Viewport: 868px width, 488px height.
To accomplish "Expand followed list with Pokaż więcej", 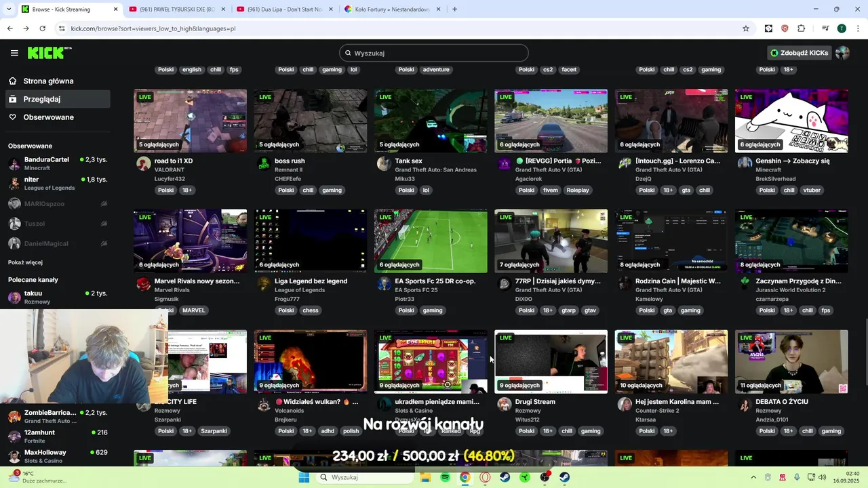I will pyautogui.click(x=25, y=262).
